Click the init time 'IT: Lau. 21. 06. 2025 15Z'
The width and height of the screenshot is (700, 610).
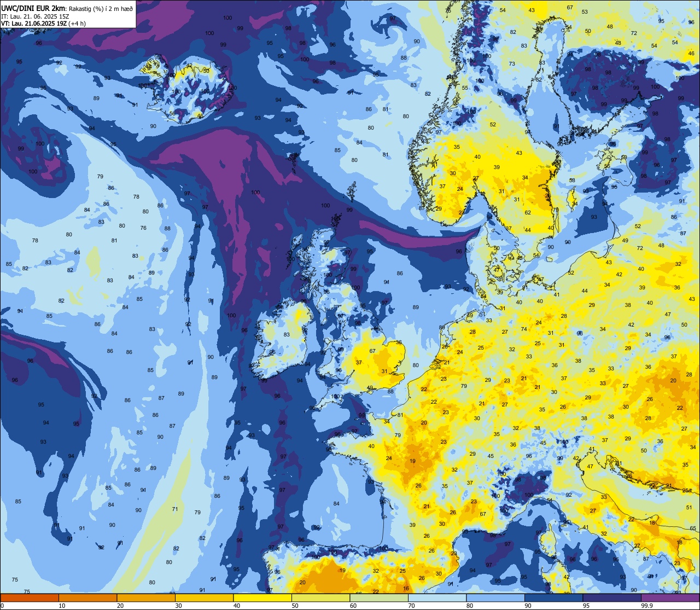(35, 16)
